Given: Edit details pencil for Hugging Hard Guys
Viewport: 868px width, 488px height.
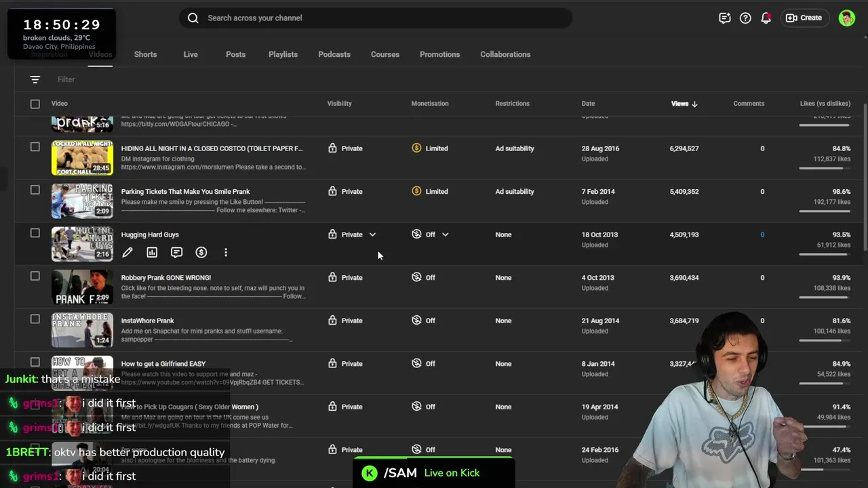Looking at the screenshot, I should pos(127,252).
